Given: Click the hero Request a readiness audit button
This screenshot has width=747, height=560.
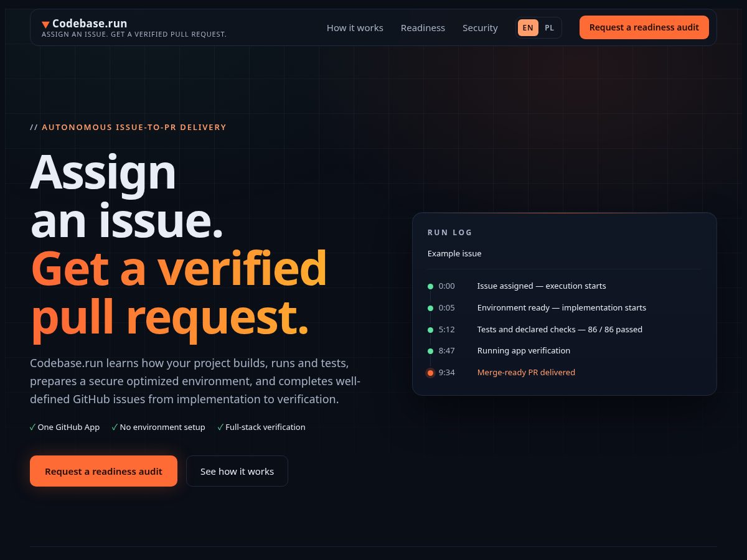Looking at the screenshot, I should (x=103, y=471).
